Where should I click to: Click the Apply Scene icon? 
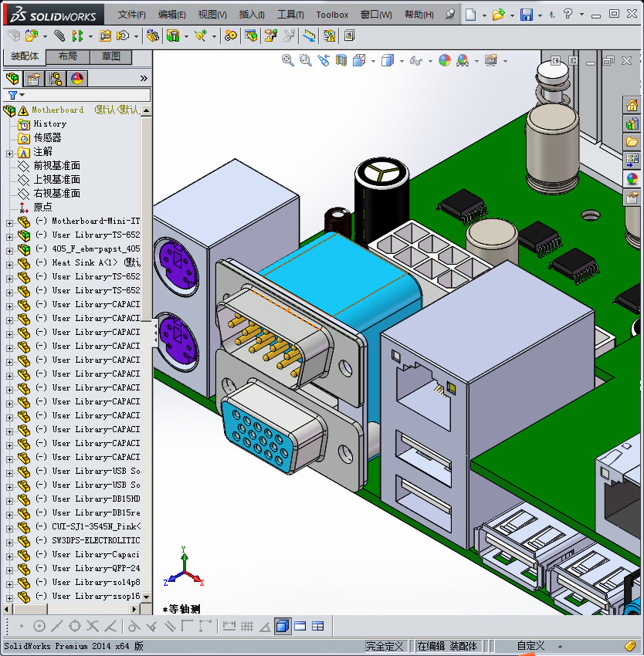pyautogui.click(x=463, y=61)
